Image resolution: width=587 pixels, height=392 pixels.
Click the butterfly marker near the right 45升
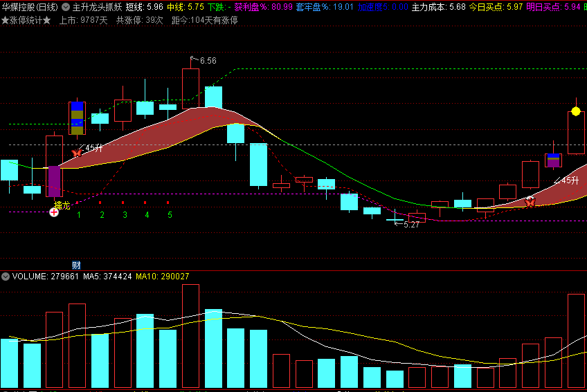pyautogui.click(x=530, y=202)
